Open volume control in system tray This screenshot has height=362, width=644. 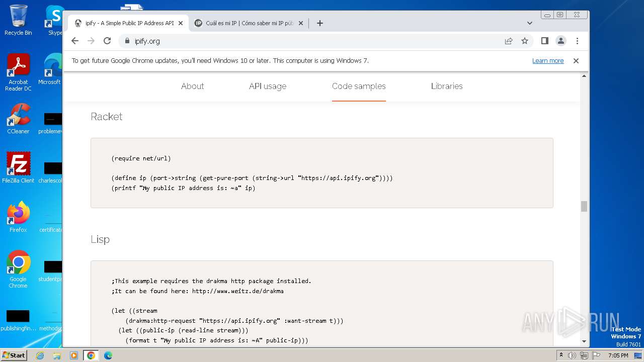point(572,355)
